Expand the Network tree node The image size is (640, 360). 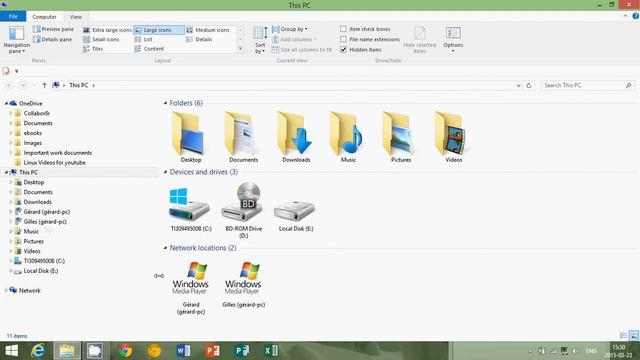coord(6,290)
